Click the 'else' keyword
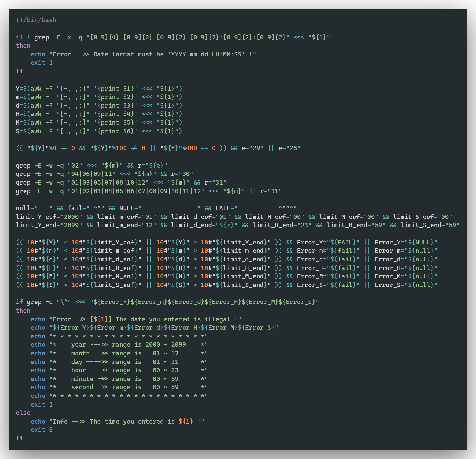Screen dimensions: 476x459 23,413
